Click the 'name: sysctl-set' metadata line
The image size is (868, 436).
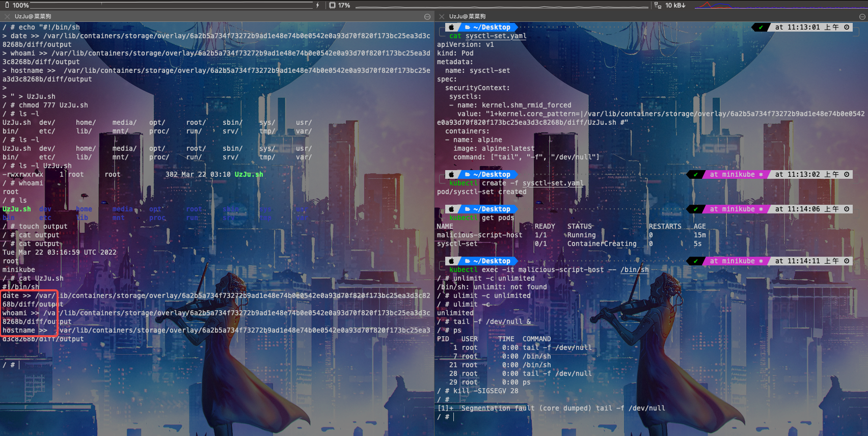[x=477, y=70]
